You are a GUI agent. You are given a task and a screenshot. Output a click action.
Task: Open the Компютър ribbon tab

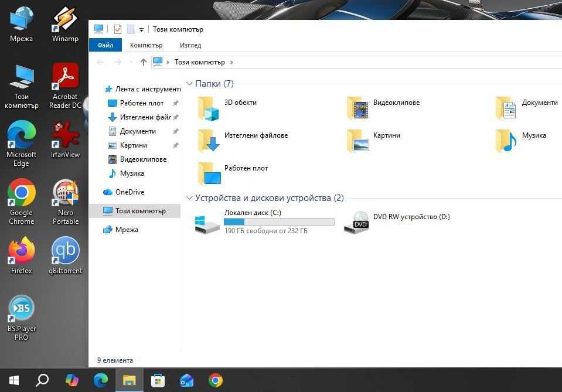coord(147,45)
